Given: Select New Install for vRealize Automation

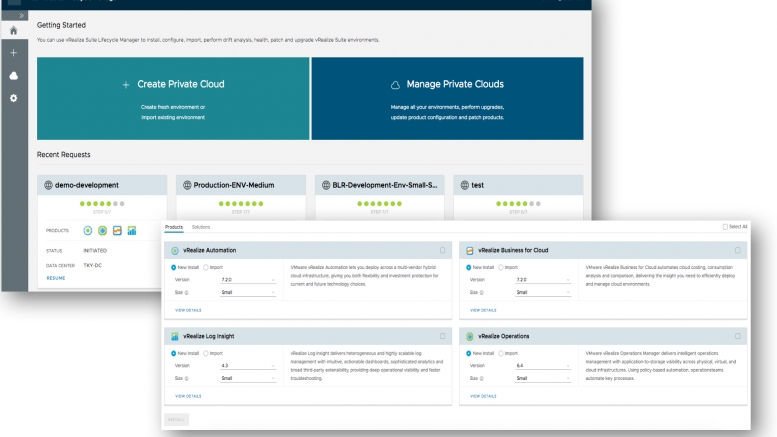Looking at the screenshot, I should 173,268.
